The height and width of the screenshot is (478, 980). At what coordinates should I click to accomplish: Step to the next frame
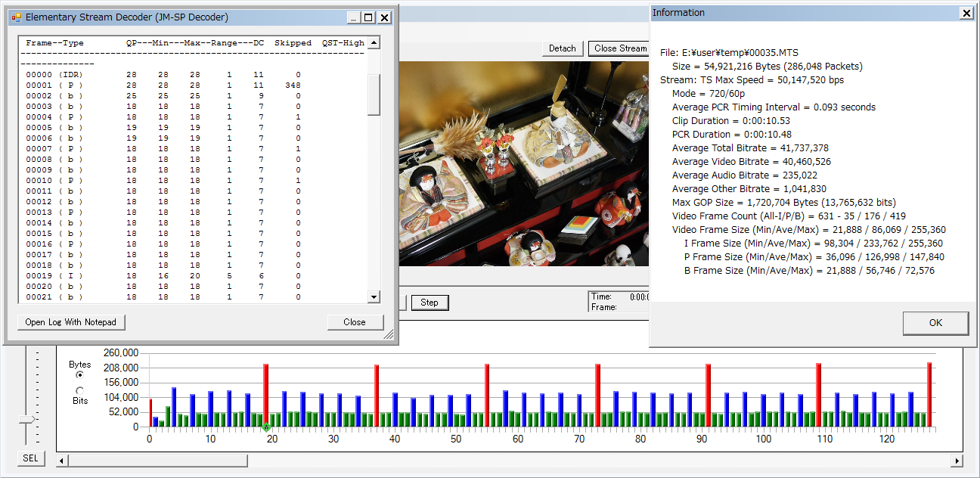click(x=430, y=303)
